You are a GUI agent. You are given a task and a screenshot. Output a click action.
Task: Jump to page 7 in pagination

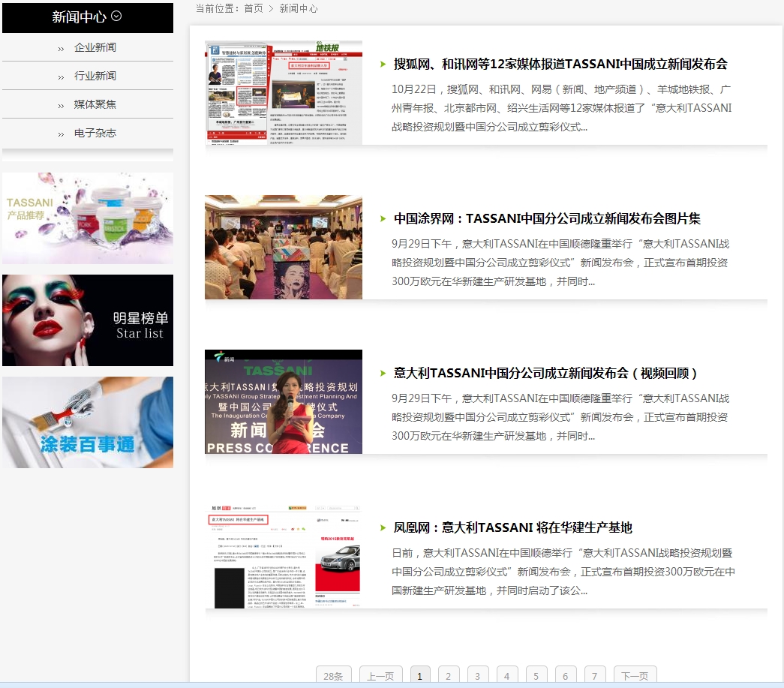(594, 675)
